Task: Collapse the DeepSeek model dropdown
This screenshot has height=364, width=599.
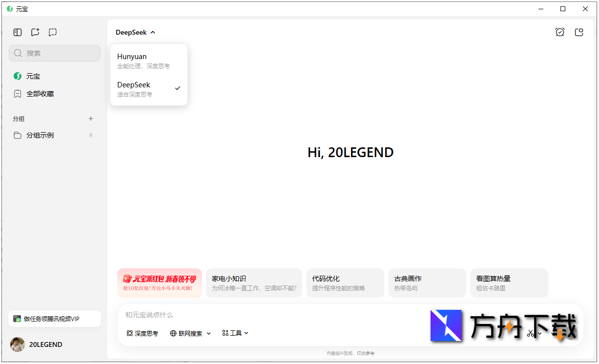Action: pyautogui.click(x=135, y=32)
